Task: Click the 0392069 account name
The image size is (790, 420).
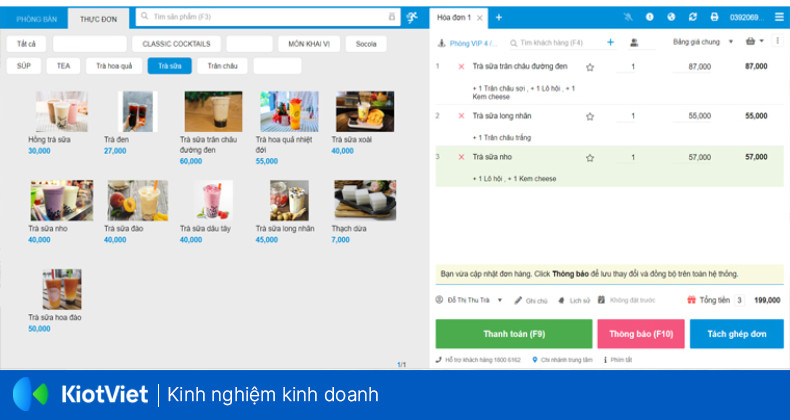Action: click(747, 17)
